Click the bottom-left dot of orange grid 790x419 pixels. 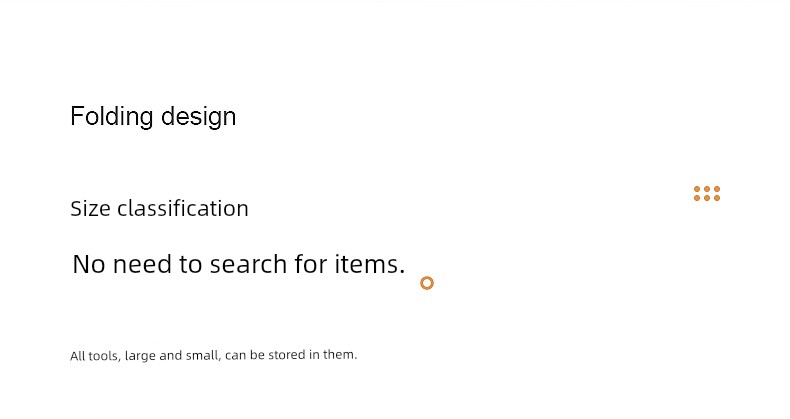point(697,198)
